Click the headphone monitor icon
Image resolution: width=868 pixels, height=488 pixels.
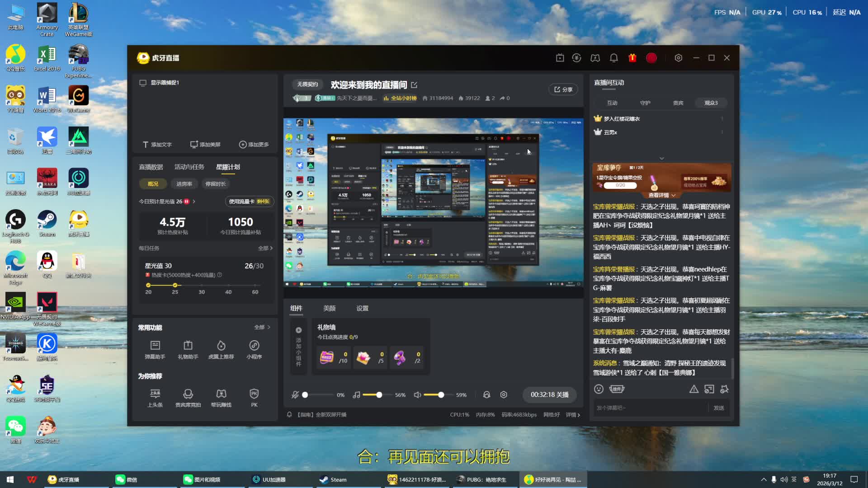pos(486,394)
